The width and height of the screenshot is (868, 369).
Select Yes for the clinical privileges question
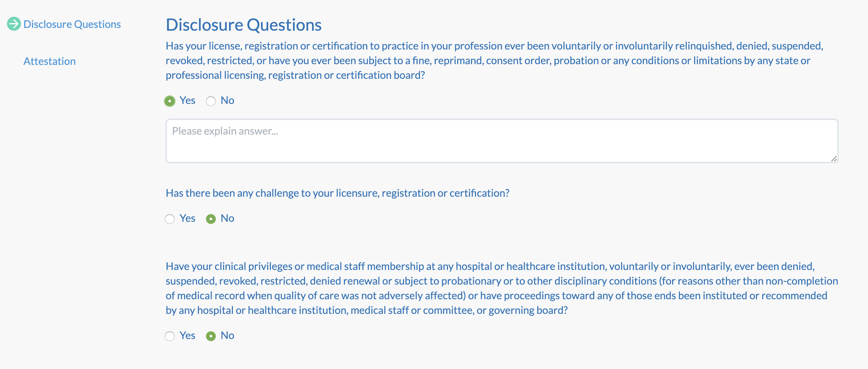(x=170, y=336)
